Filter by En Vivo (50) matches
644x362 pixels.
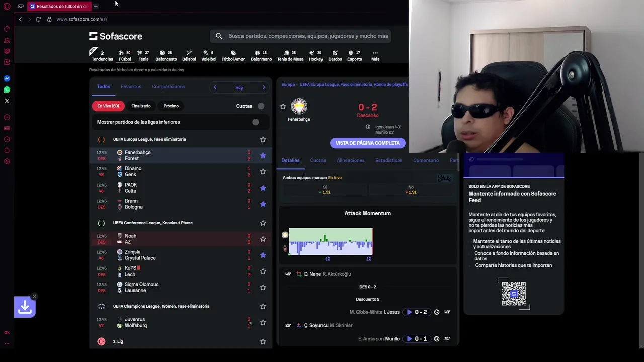click(x=108, y=106)
